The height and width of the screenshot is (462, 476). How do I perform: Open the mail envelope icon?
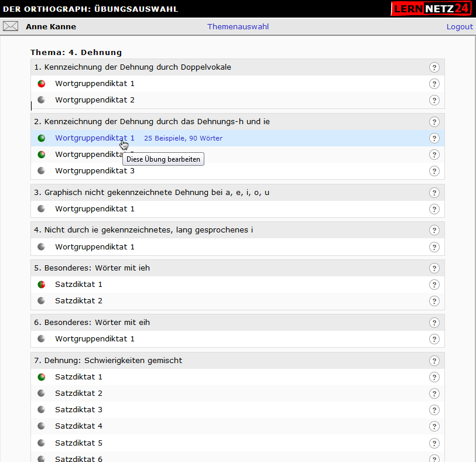coord(11,26)
